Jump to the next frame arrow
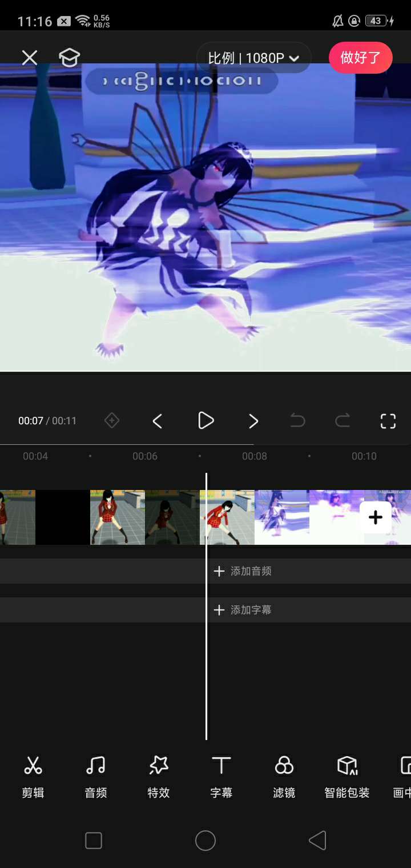Viewport: 411px width, 868px height. pos(253,421)
